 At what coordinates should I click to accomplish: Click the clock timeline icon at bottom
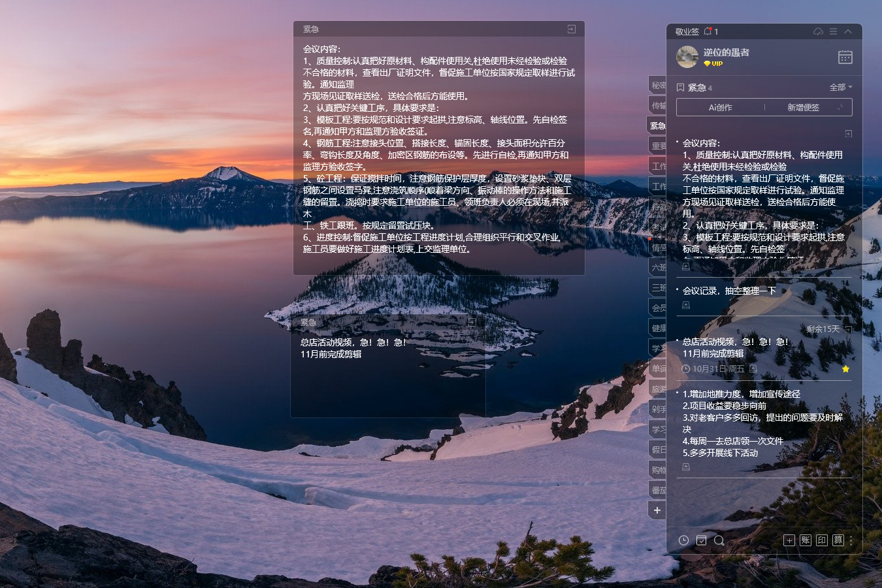[683, 540]
